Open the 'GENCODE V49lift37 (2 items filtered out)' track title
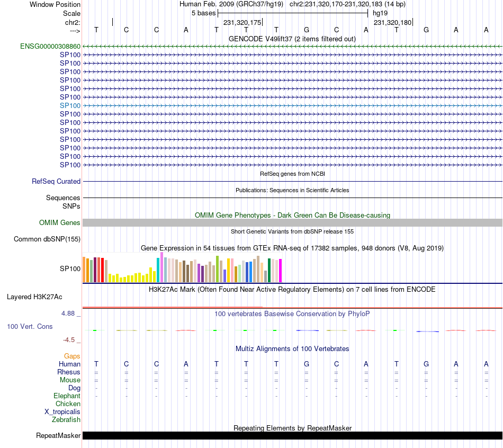The height and width of the screenshot is (448, 503). pos(292,39)
